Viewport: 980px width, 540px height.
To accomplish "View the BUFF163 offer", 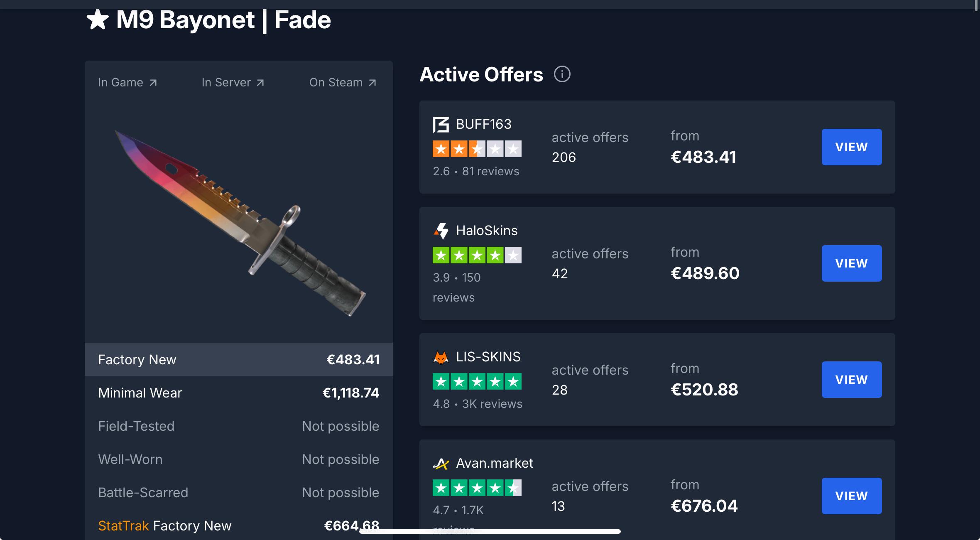I will coord(851,147).
